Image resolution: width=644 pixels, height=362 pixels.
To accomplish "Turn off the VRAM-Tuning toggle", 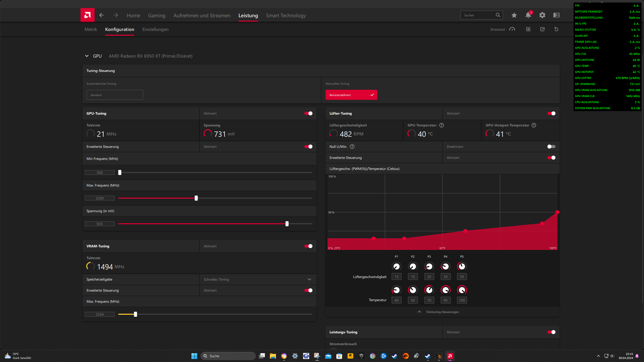I will (x=308, y=246).
